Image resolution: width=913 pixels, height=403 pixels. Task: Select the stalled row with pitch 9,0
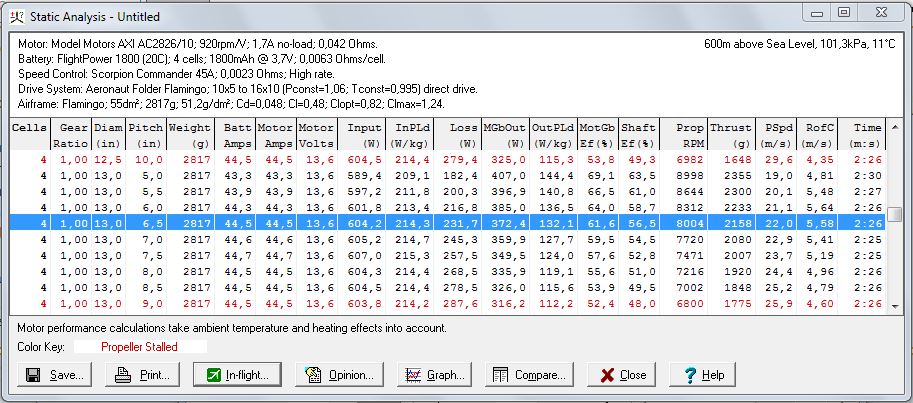450,304
